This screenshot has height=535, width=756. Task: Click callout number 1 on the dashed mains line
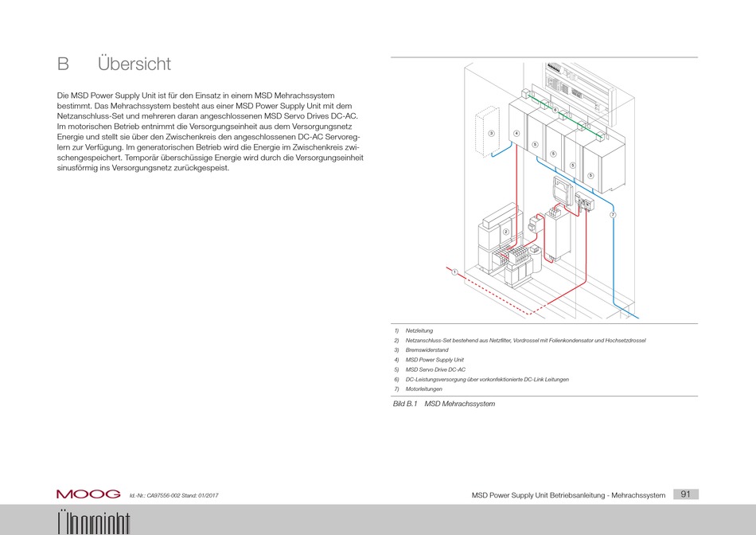(454, 272)
